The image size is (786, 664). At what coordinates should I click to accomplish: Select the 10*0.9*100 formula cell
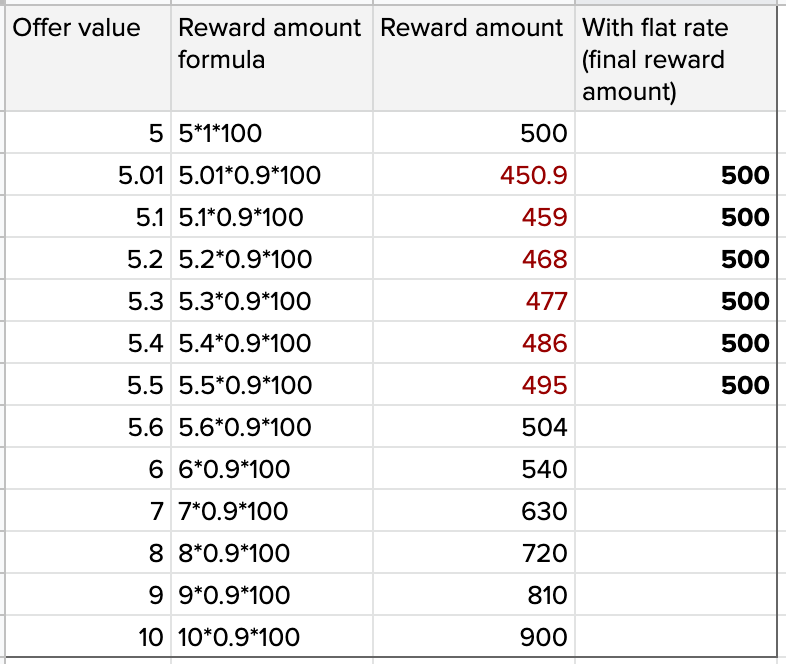[x=270, y=637]
